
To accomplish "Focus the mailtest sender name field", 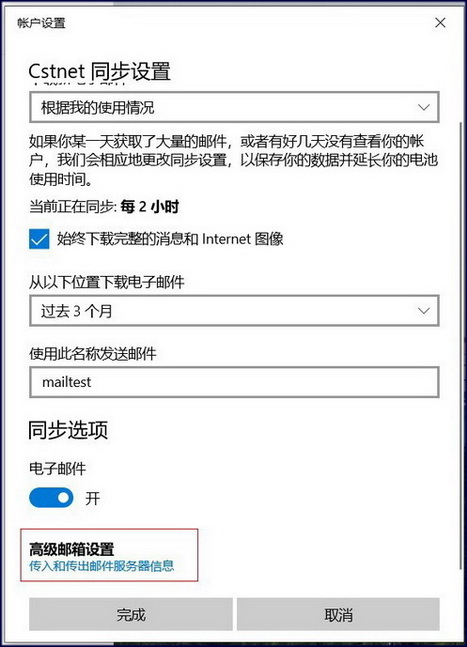I will click(x=234, y=382).
